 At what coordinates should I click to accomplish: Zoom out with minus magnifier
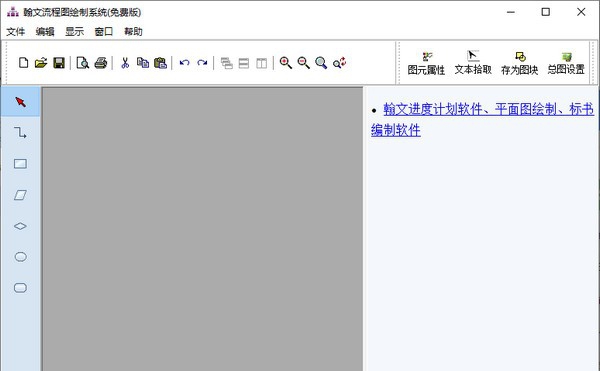coord(303,63)
